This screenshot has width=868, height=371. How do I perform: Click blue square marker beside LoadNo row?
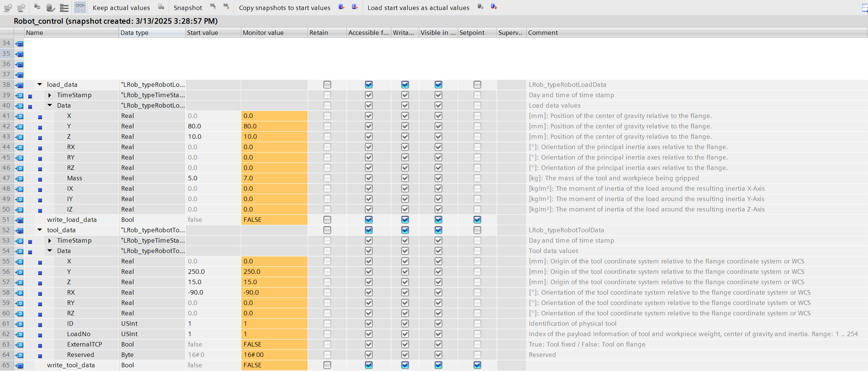point(40,335)
